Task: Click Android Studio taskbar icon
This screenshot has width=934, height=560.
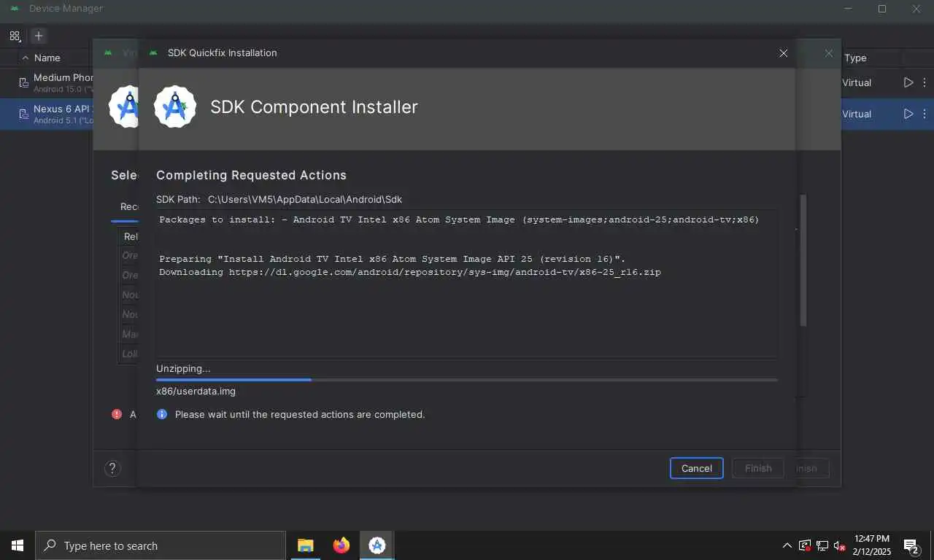Action: click(377, 545)
